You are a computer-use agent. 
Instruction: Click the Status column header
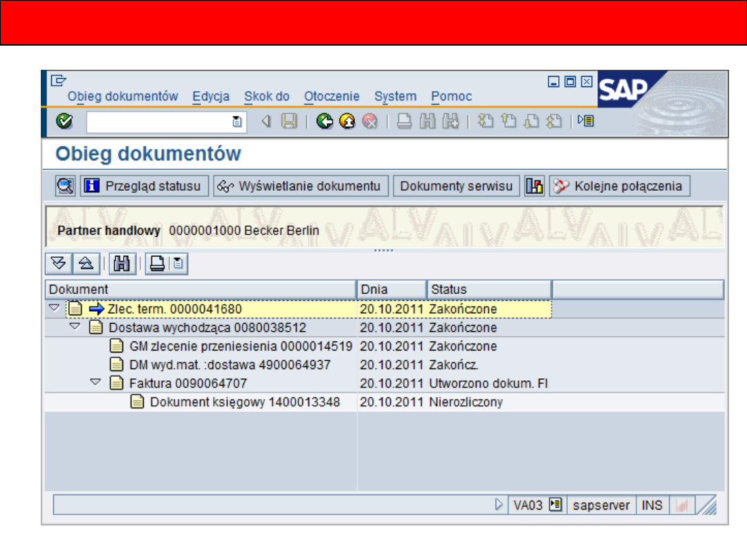[488, 289]
